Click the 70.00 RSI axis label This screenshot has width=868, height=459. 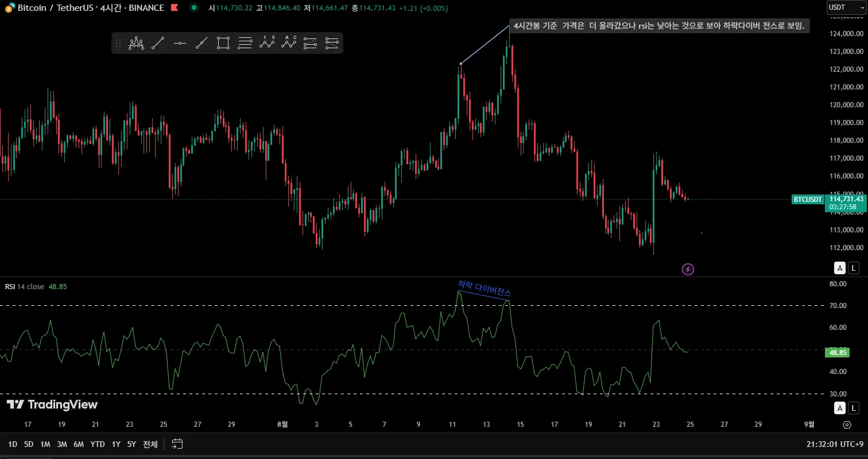(839, 306)
